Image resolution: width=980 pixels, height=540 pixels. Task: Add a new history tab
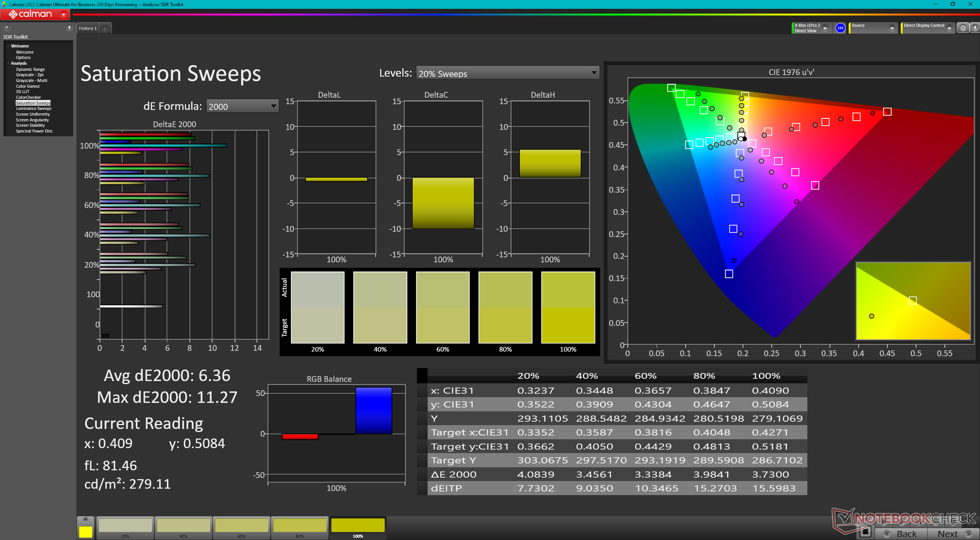105,29
